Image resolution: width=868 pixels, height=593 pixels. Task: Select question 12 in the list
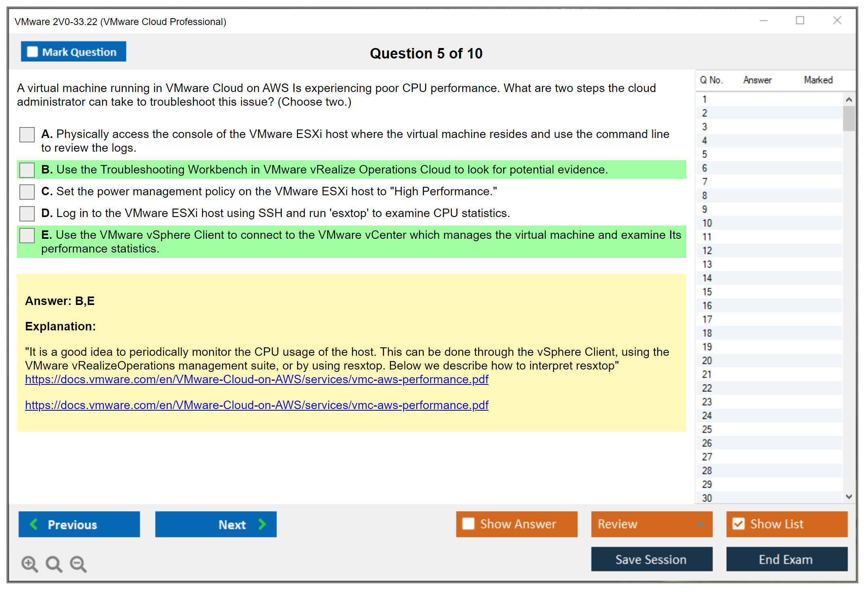707,251
